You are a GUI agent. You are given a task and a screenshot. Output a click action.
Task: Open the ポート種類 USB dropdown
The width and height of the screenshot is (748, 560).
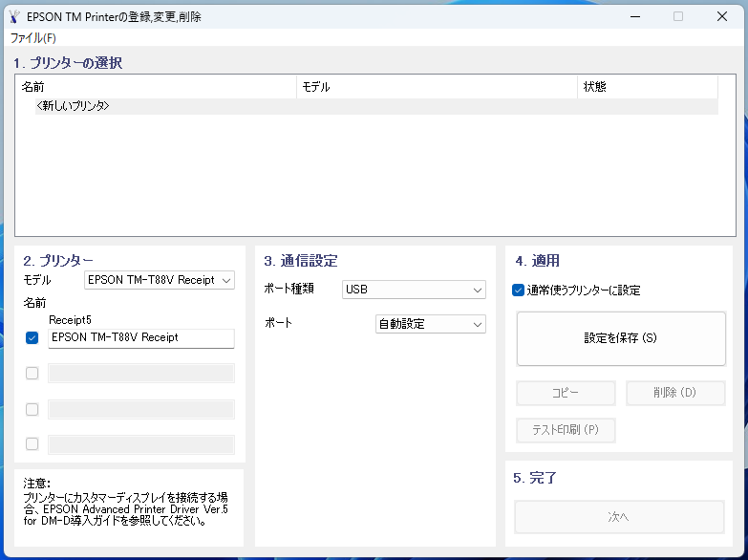[x=414, y=290]
